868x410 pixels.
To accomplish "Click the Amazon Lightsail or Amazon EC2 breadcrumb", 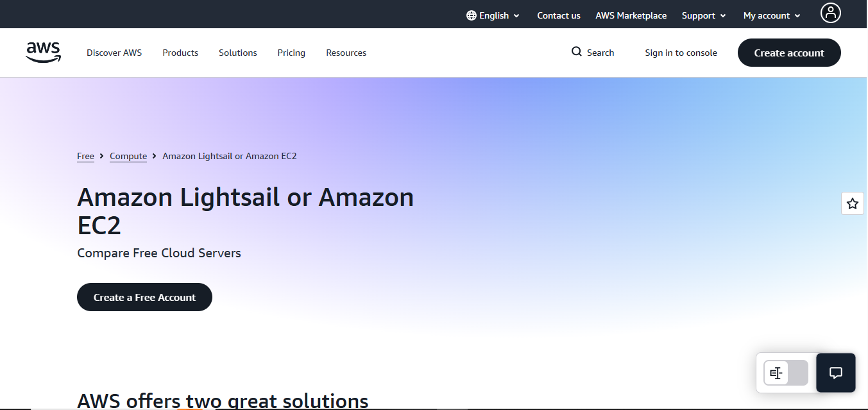I will pyautogui.click(x=230, y=156).
